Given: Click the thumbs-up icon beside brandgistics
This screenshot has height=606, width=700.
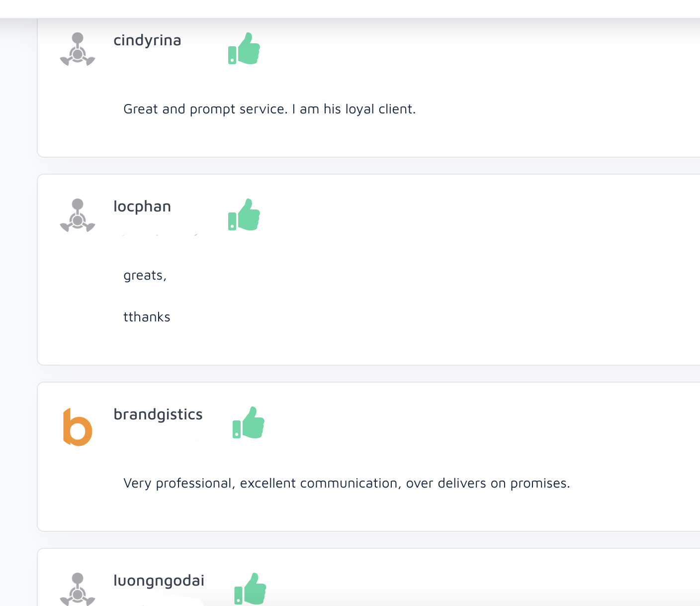Looking at the screenshot, I should [249, 423].
